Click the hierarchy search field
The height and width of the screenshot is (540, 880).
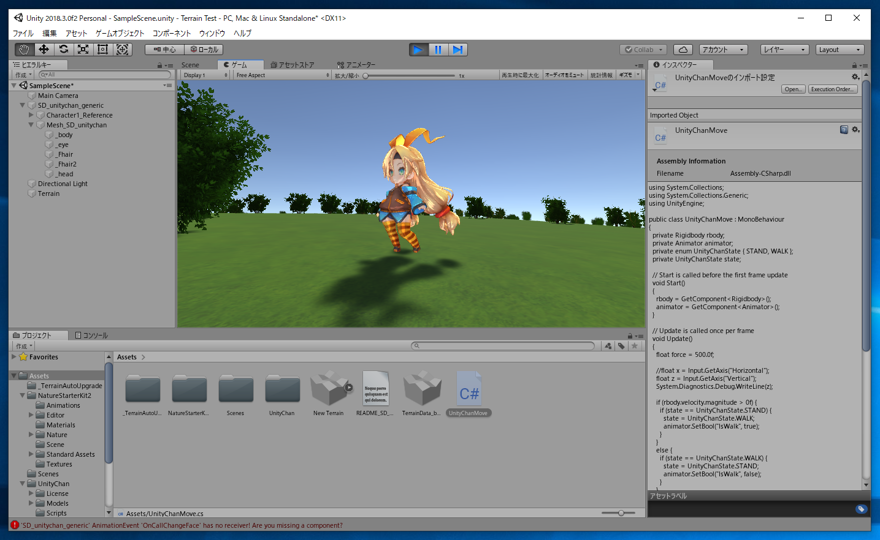pos(105,75)
